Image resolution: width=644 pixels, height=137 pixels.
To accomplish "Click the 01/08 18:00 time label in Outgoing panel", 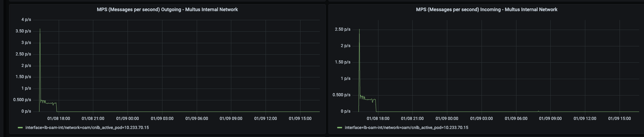I will (x=59, y=119).
